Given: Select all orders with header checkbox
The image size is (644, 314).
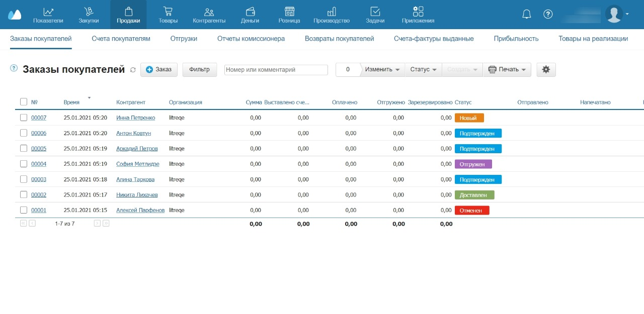Looking at the screenshot, I should [24, 102].
